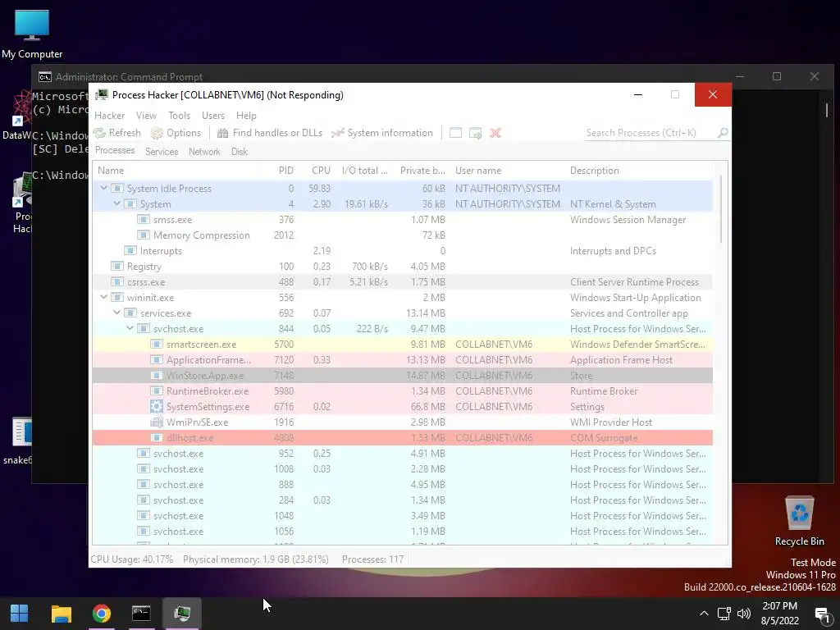Viewport: 840px width, 630px height.
Task: Click Find handles or DLLs
Action: pos(270,133)
